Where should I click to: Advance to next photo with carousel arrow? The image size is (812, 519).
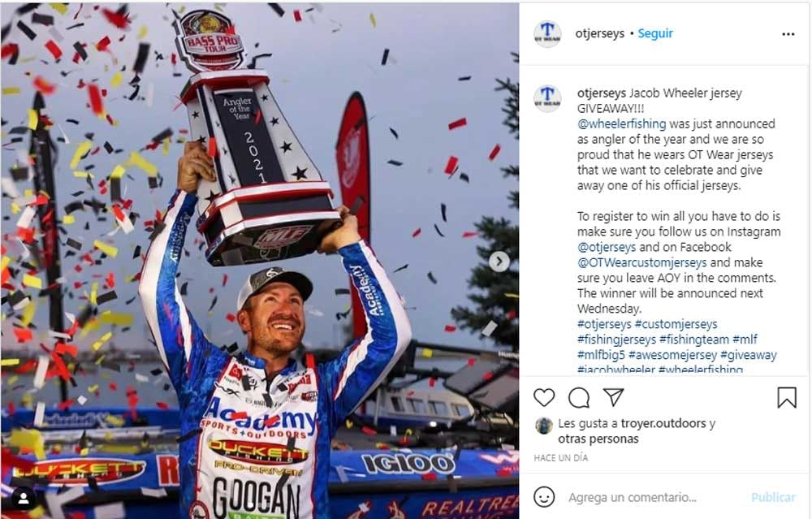tap(499, 262)
